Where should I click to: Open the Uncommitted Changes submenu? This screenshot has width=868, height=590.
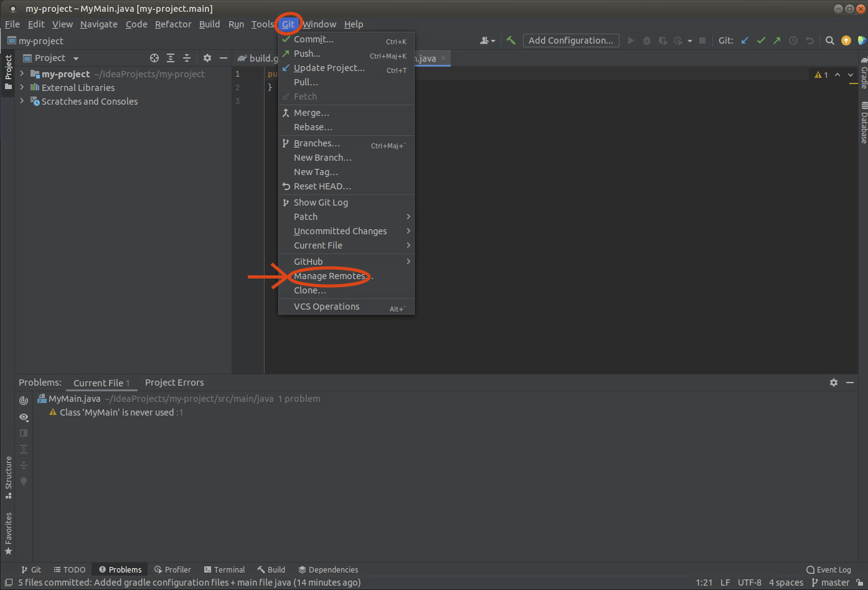(x=346, y=231)
